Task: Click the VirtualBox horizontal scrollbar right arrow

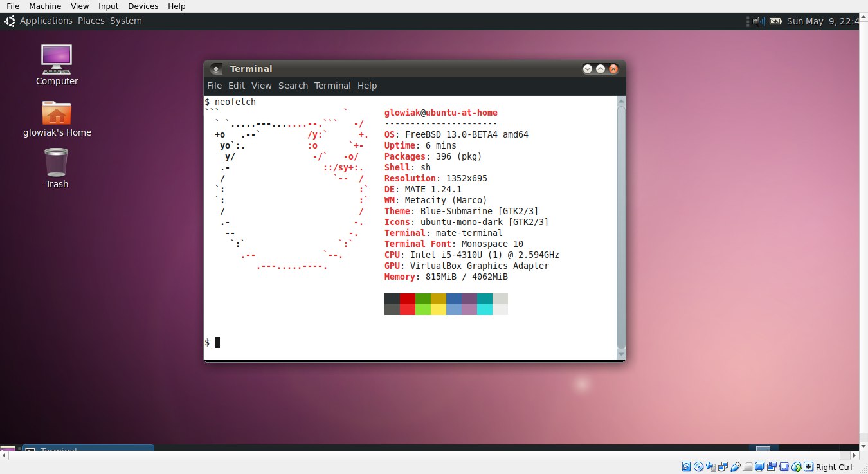Action: coord(854,455)
